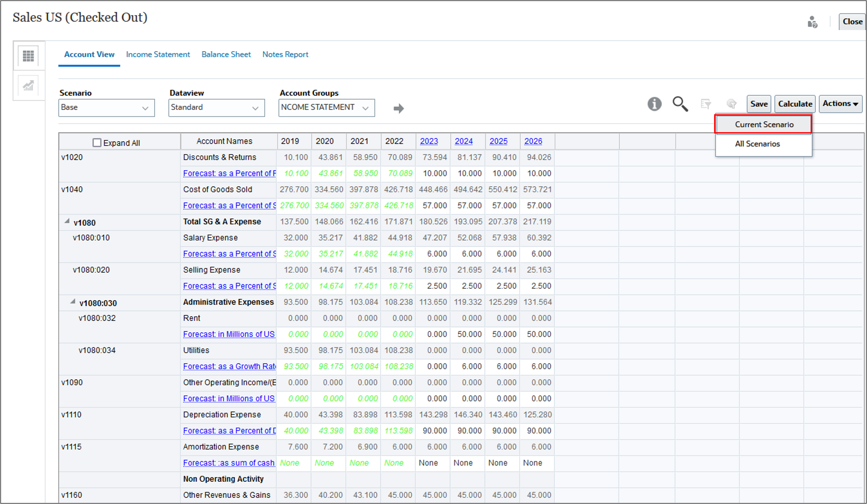The image size is (867, 504).
Task: Click the grayed-out toolbar icon beside Save
Action: click(x=731, y=104)
